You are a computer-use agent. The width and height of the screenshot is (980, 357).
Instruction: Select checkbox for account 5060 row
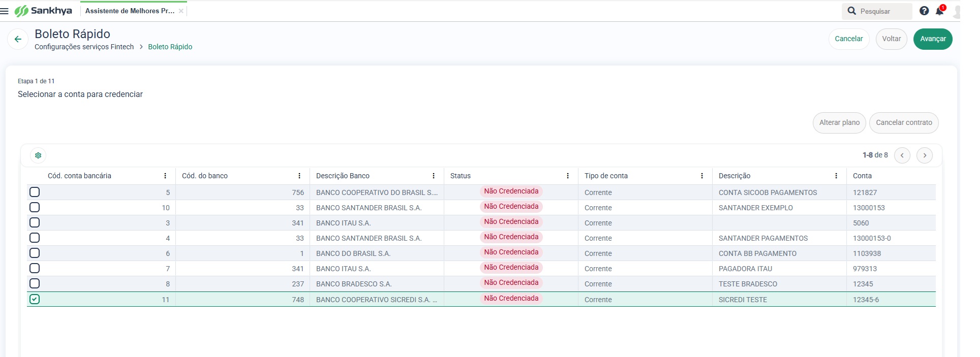coord(35,222)
